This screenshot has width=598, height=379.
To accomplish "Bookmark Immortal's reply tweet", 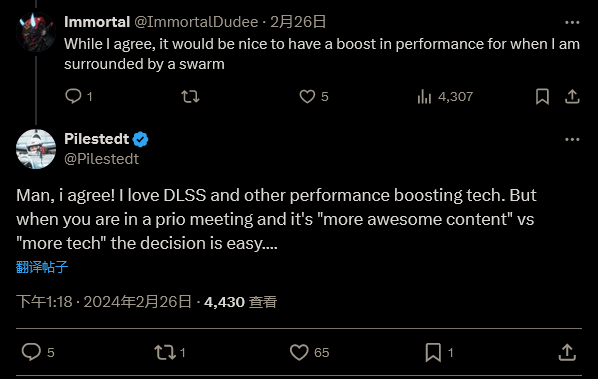I will (542, 96).
